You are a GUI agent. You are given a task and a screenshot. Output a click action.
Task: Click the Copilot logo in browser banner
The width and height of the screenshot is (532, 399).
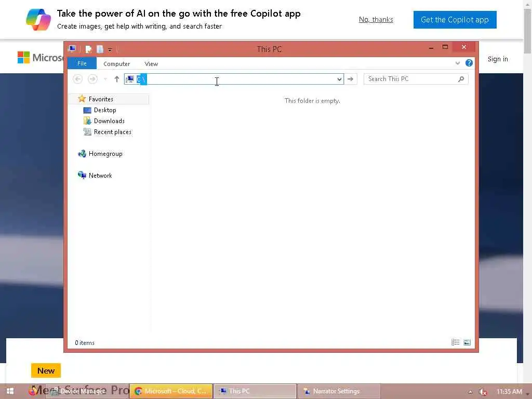click(38, 19)
